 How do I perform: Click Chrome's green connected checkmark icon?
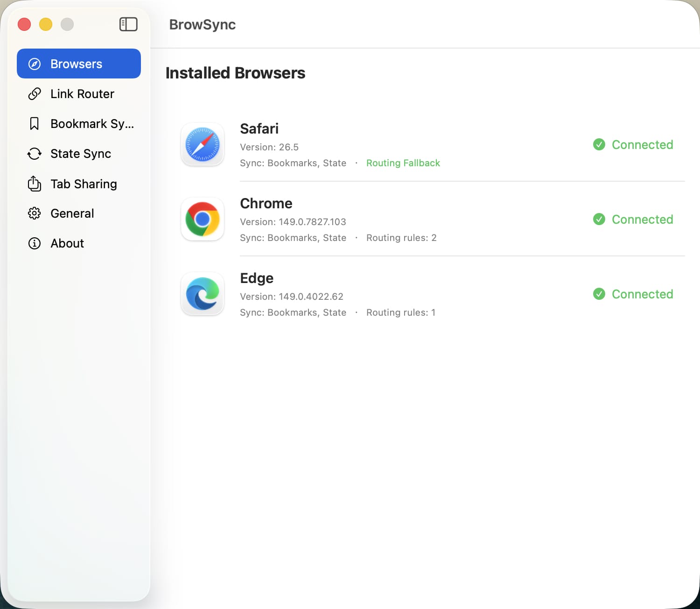point(599,220)
